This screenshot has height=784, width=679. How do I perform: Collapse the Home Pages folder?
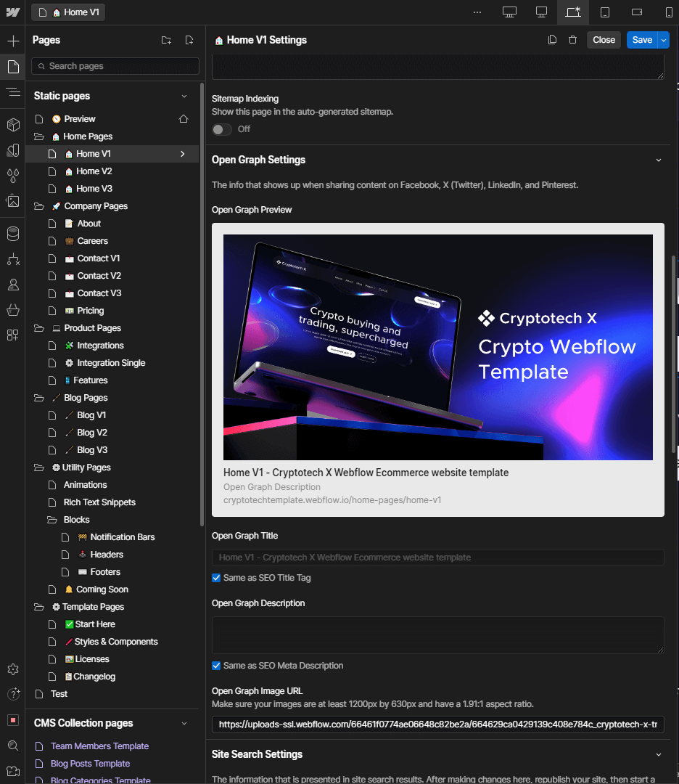click(x=39, y=136)
